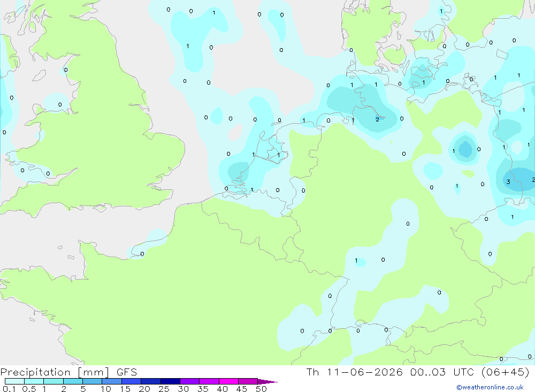Image resolution: width=535 pixels, height=392 pixels.
Task: Open the weatheronline.co.uk copyright link
Action: click(490, 387)
